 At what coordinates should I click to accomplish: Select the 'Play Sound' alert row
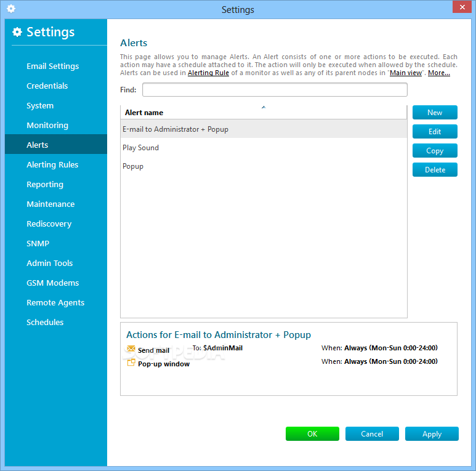click(x=264, y=148)
